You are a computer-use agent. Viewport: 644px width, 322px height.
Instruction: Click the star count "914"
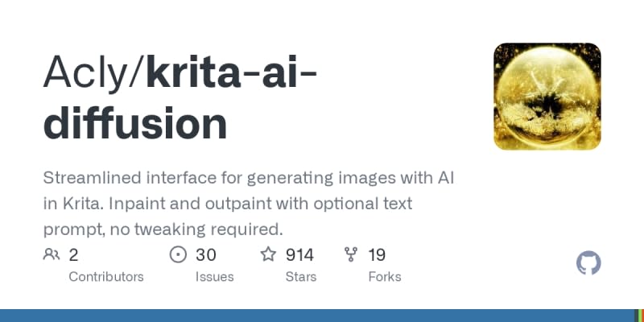coord(299,255)
